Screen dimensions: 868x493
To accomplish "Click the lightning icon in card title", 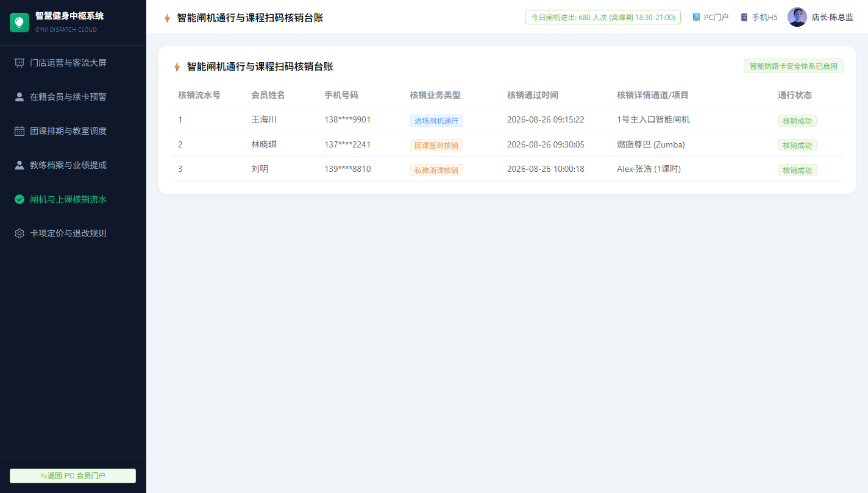I will point(177,67).
